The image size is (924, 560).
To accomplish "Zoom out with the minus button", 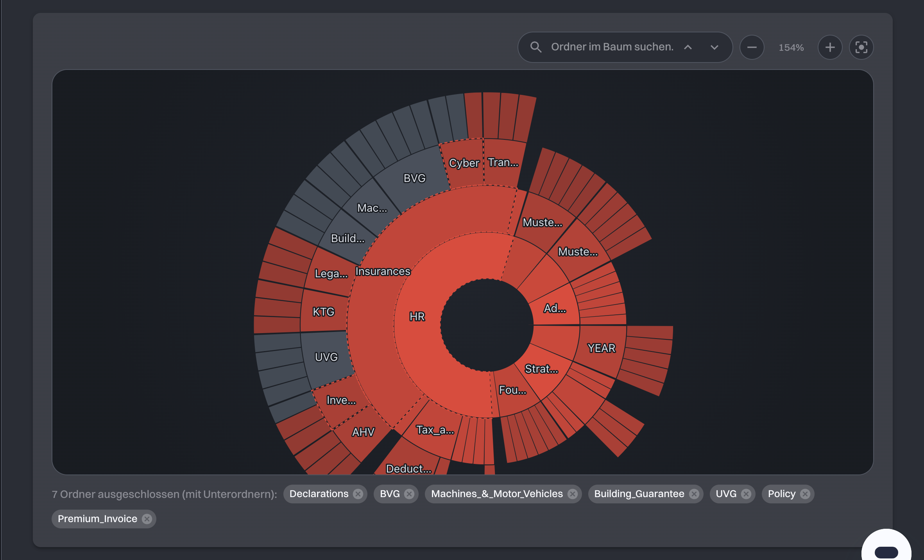I will (752, 47).
